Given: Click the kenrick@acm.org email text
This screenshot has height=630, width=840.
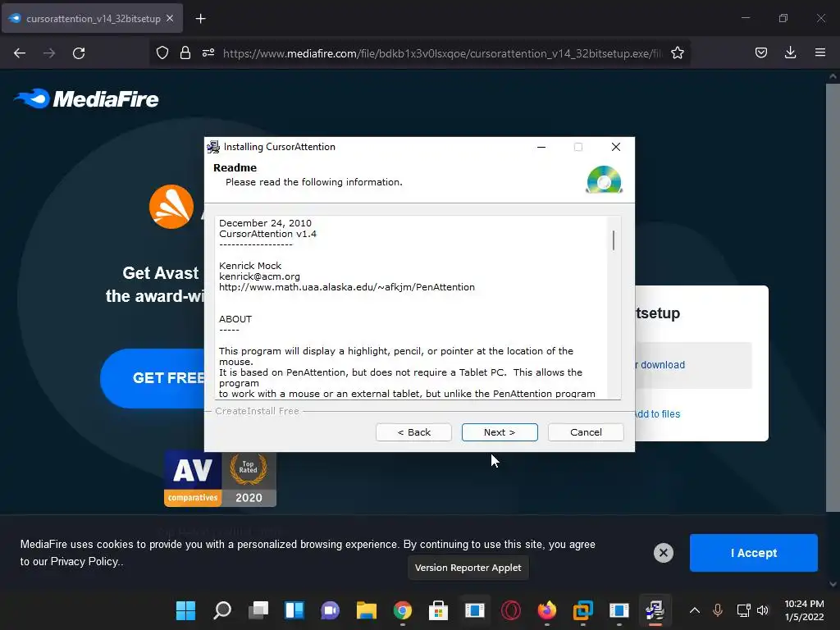Looking at the screenshot, I should [x=259, y=276].
